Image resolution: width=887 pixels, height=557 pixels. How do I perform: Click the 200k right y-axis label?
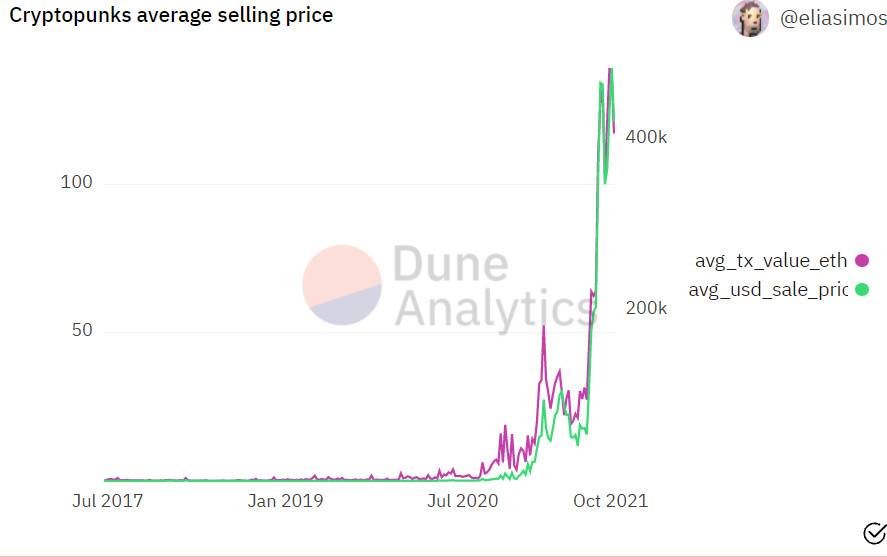(x=646, y=307)
